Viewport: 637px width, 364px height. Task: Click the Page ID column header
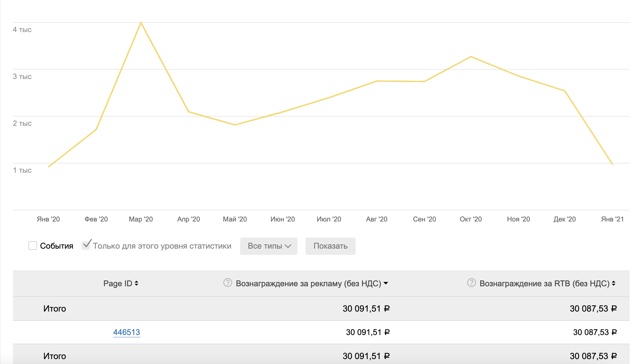tap(118, 283)
